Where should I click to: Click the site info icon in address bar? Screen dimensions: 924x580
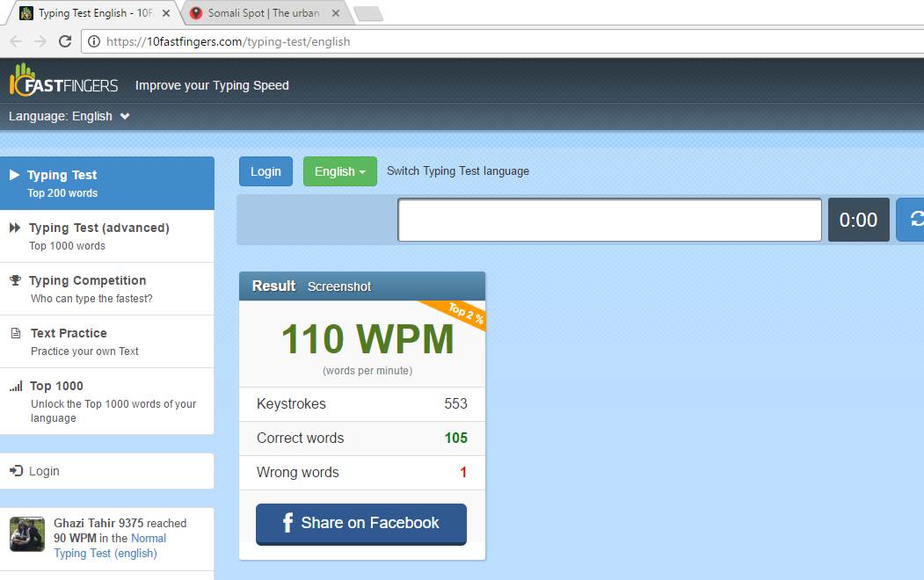94,41
